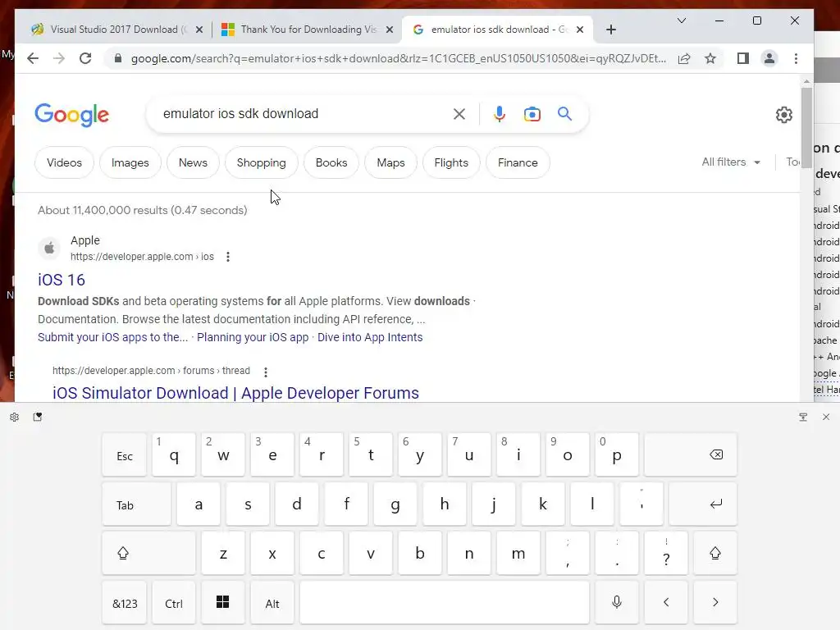The height and width of the screenshot is (630, 840).
Task: Tap the Esc key
Action: pyautogui.click(x=125, y=454)
